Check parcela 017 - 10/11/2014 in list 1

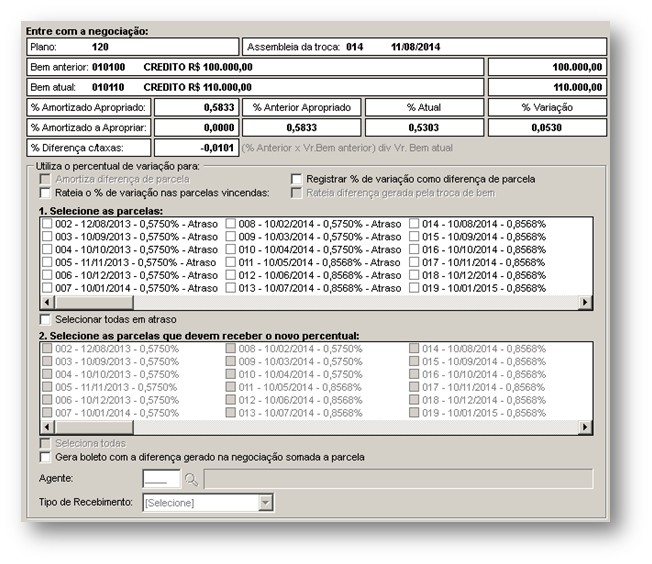click(414, 262)
